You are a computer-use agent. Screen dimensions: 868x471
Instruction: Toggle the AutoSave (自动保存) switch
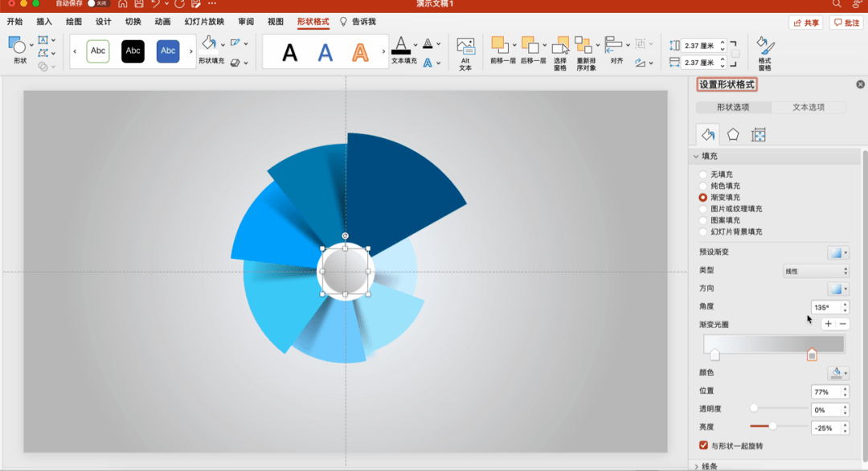click(98, 4)
